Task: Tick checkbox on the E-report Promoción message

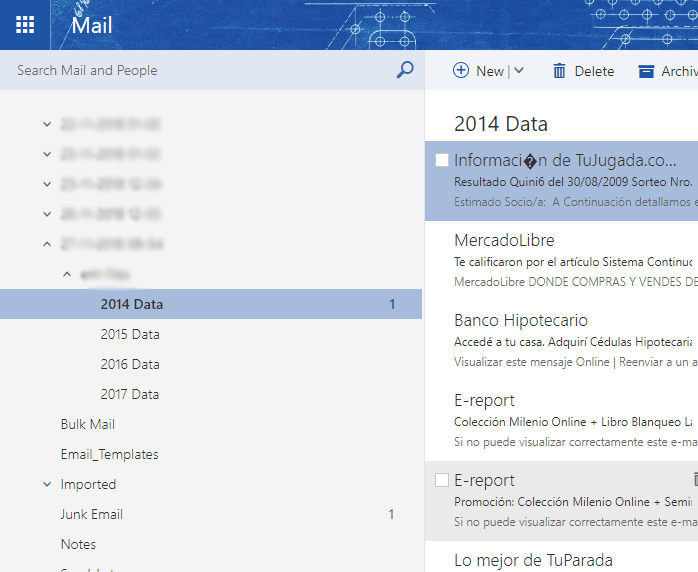Action: coord(442,480)
